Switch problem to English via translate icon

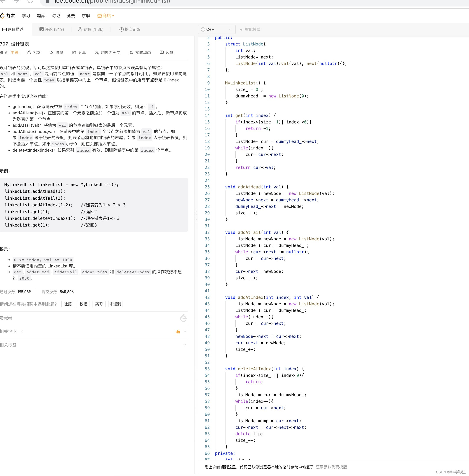click(97, 52)
